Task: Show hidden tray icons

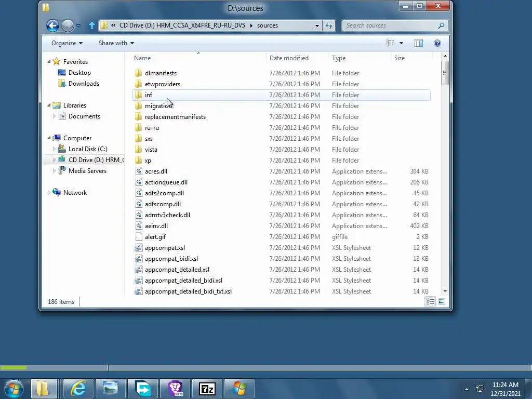Action: click(467, 389)
